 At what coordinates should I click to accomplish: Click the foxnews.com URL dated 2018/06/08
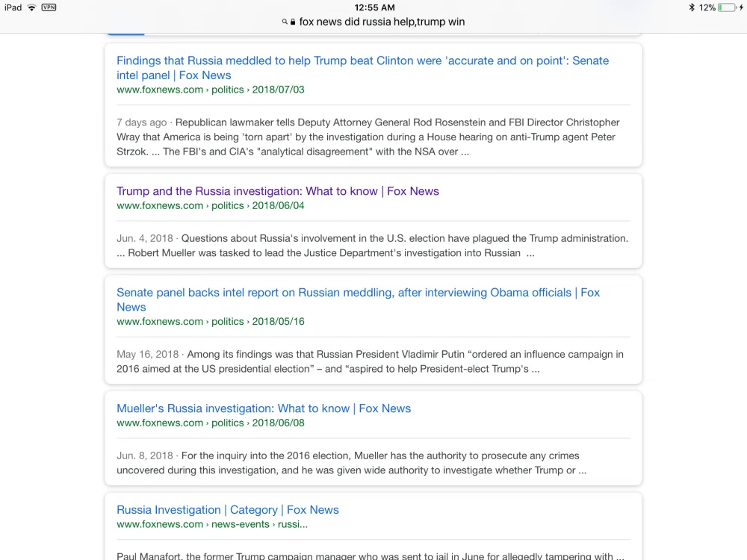click(x=211, y=423)
